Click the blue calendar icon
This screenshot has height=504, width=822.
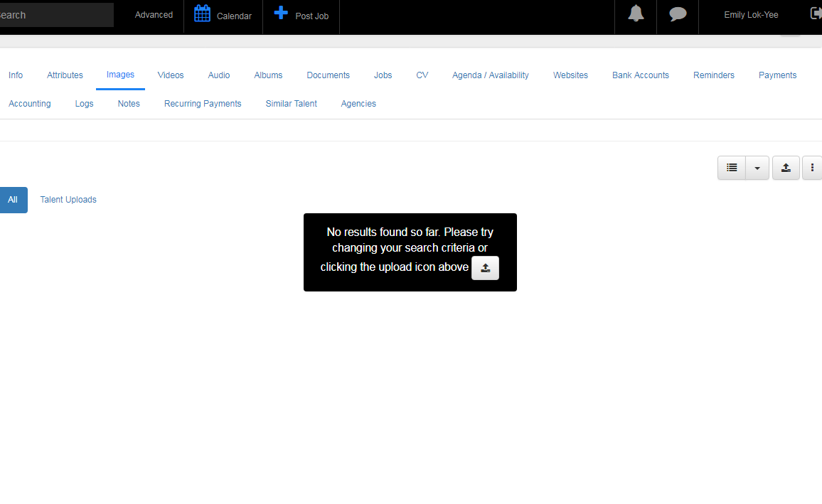pyautogui.click(x=202, y=14)
